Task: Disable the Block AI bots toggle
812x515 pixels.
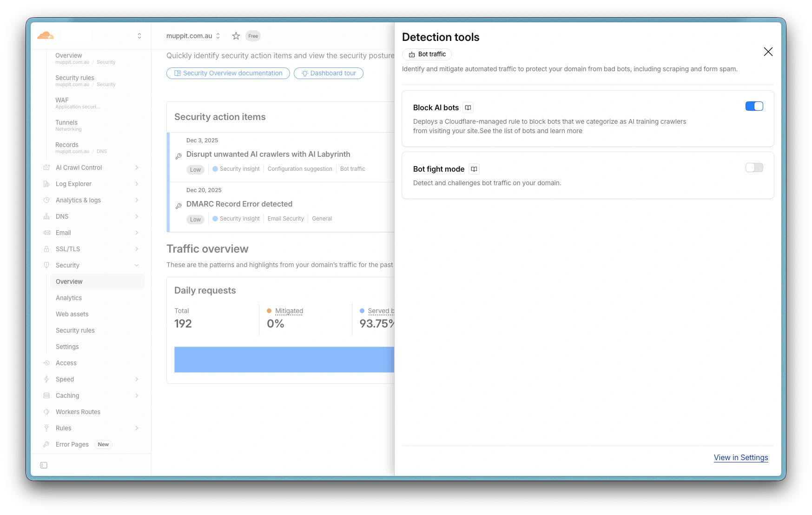Action: click(754, 107)
